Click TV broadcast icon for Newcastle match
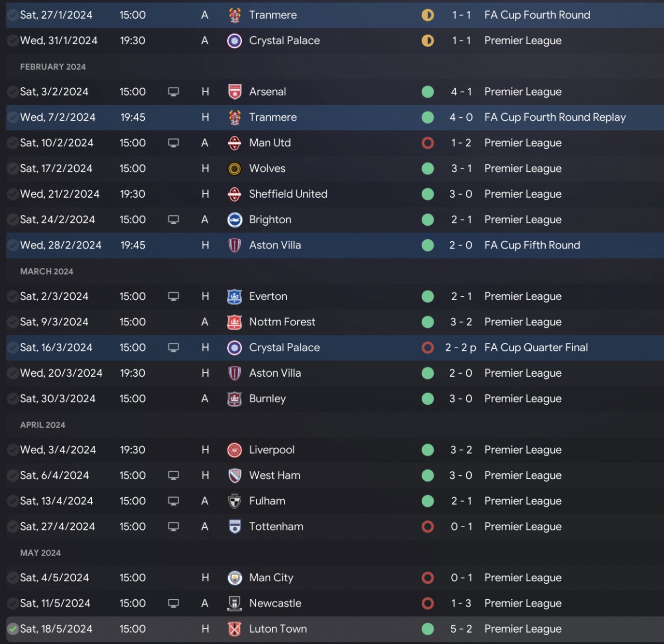 pyautogui.click(x=173, y=604)
